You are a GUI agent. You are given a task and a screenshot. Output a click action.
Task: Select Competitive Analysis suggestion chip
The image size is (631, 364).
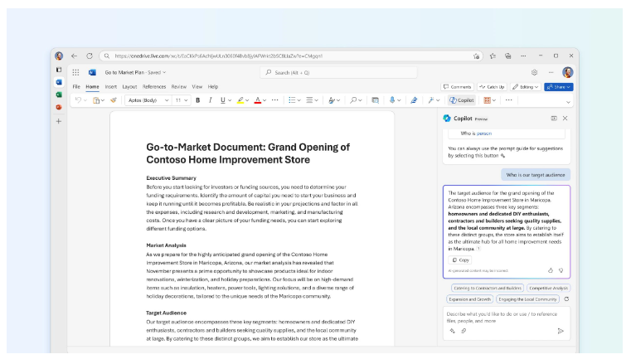[x=549, y=288]
